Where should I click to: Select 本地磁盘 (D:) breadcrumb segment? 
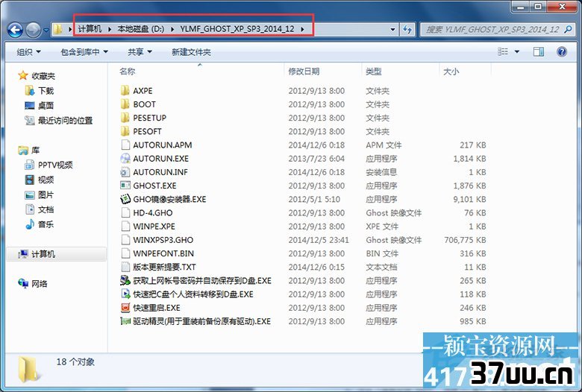[x=141, y=29]
